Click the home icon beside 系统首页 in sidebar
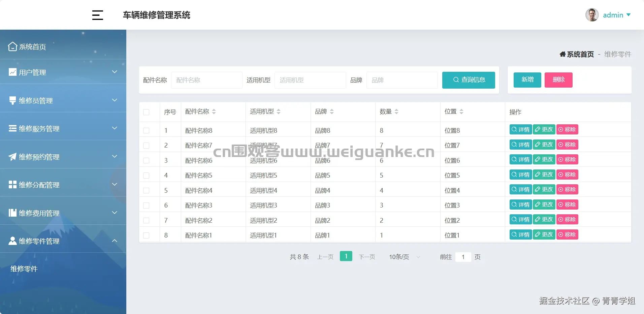Viewport: 644px width, 314px height. click(12, 46)
